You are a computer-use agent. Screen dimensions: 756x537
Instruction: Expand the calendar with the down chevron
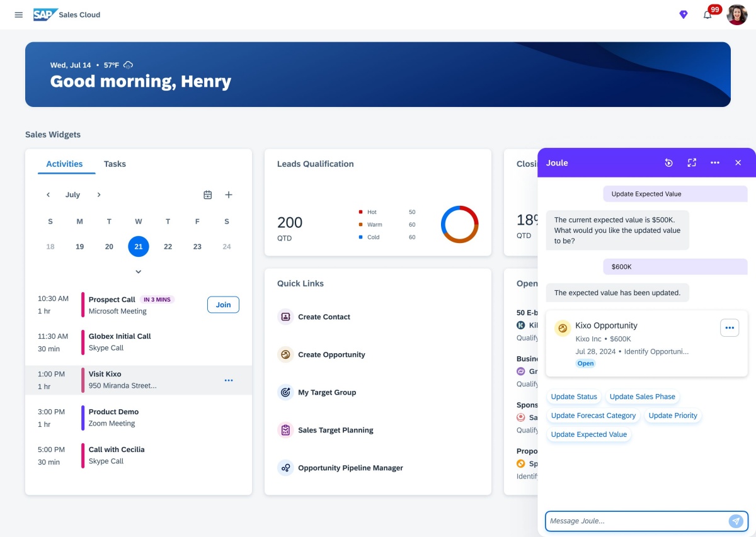coord(139,272)
